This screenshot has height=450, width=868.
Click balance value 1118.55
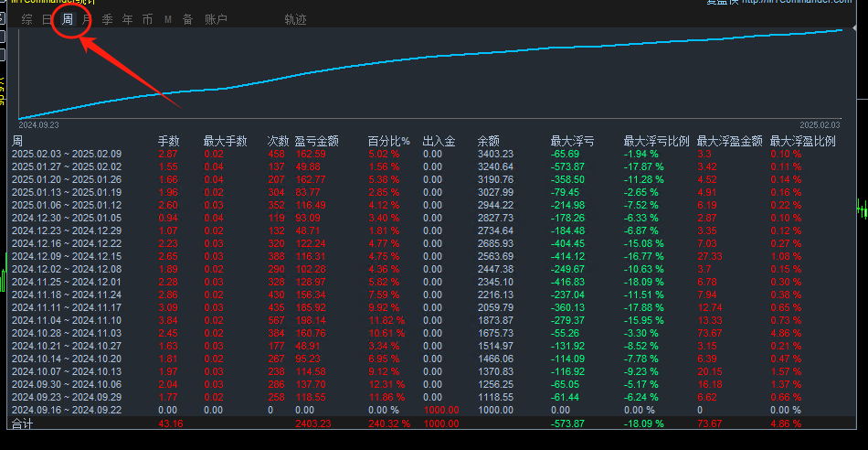click(495, 397)
